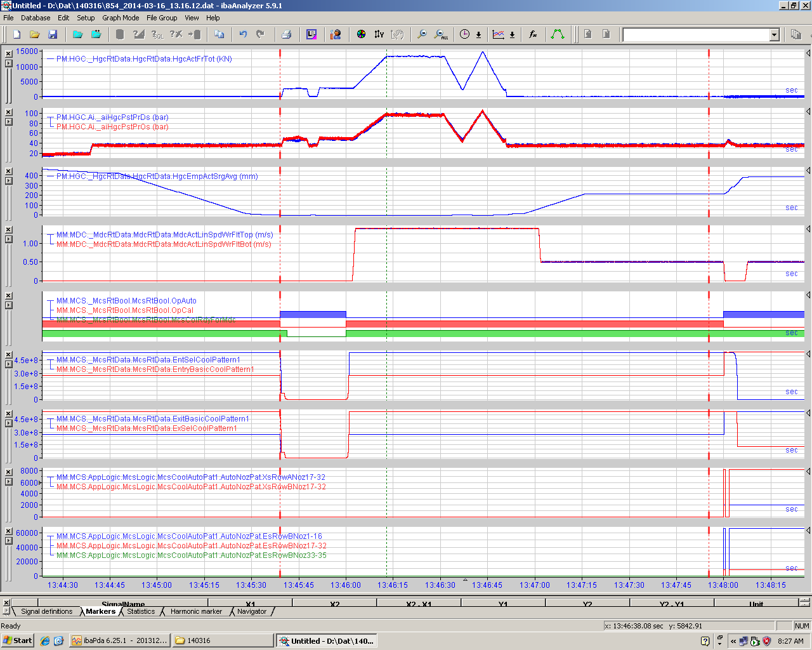Open dropdown arrow next to clock icon

click(478, 35)
